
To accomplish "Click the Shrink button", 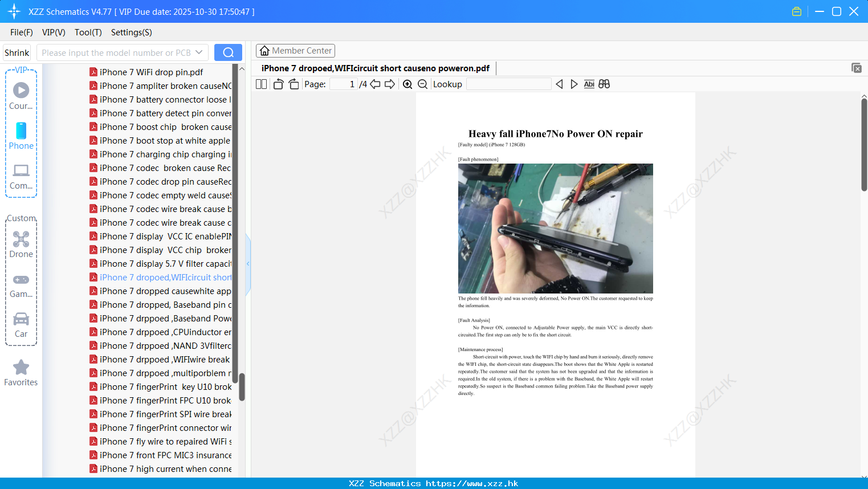I will (x=17, y=52).
